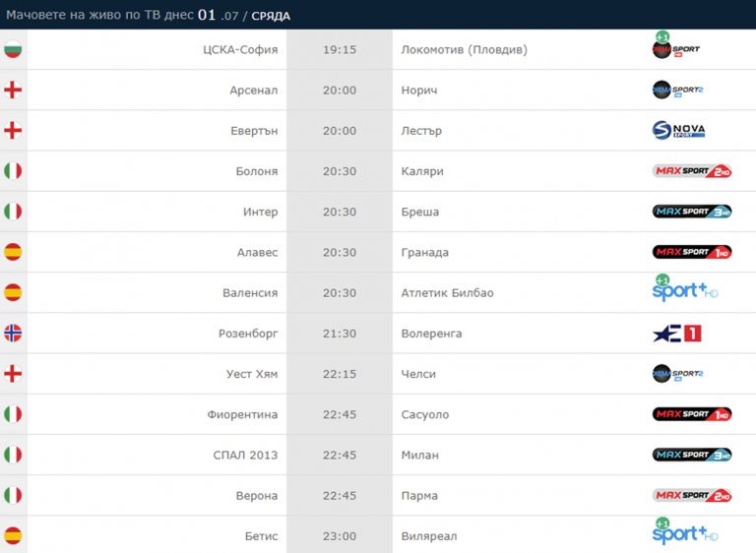
Task: Click the Spanish flag on the Бетис row
Action: (x=13, y=536)
